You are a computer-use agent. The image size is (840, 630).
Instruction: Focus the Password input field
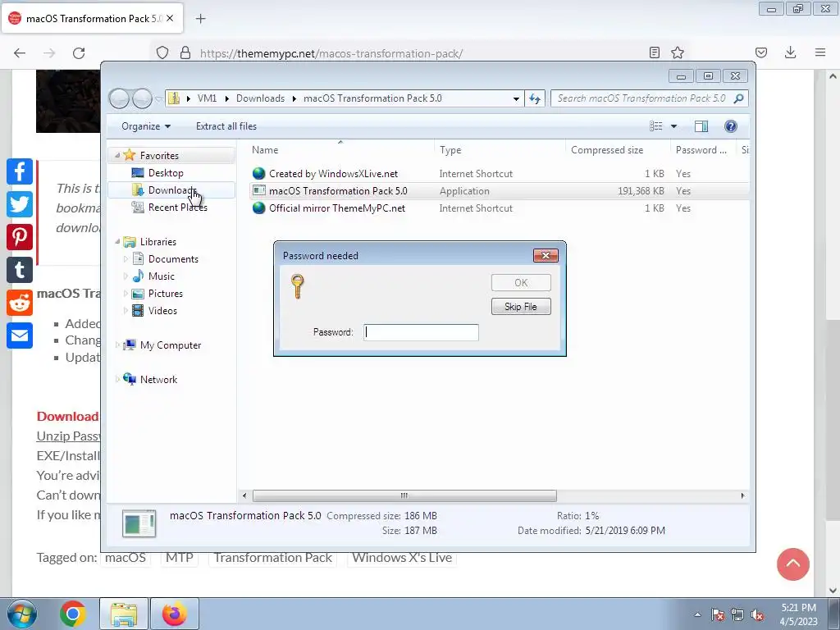pyautogui.click(x=421, y=332)
